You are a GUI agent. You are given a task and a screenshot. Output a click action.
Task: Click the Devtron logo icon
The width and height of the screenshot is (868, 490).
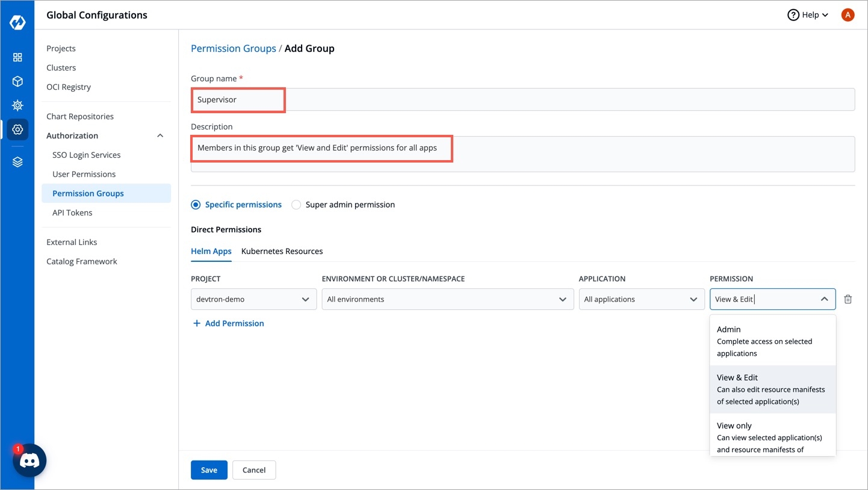pyautogui.click(x=17, y=23)
